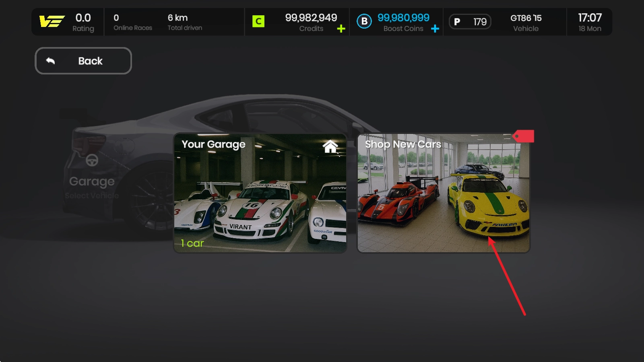Image resolution: width=644 pixels, height=362 pixels.
Task: Click the P 179 performance badge
Action: pos(470,22)
